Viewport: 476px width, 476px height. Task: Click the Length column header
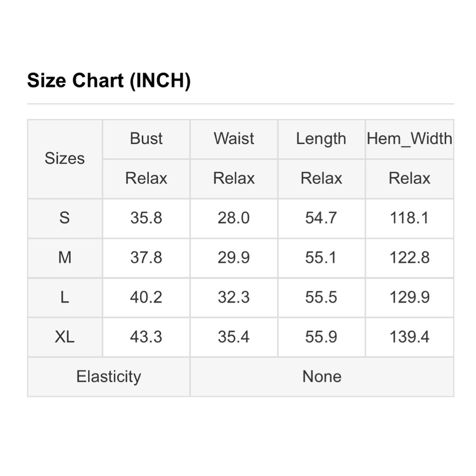(321, 139)
